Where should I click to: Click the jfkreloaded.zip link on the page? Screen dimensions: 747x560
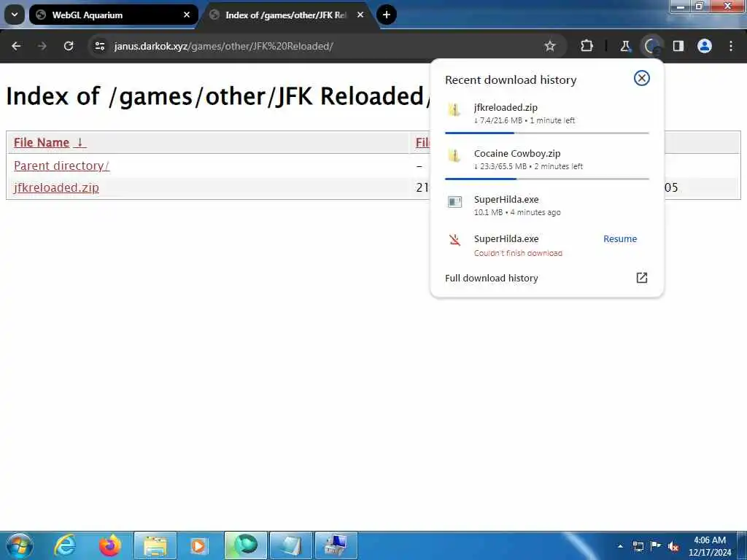56,187
